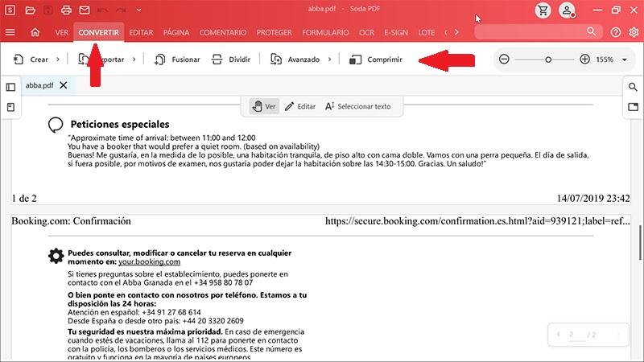Screen dimensions: 644x362
Task: Undo the last action
Action: click(x=103, y=10)
